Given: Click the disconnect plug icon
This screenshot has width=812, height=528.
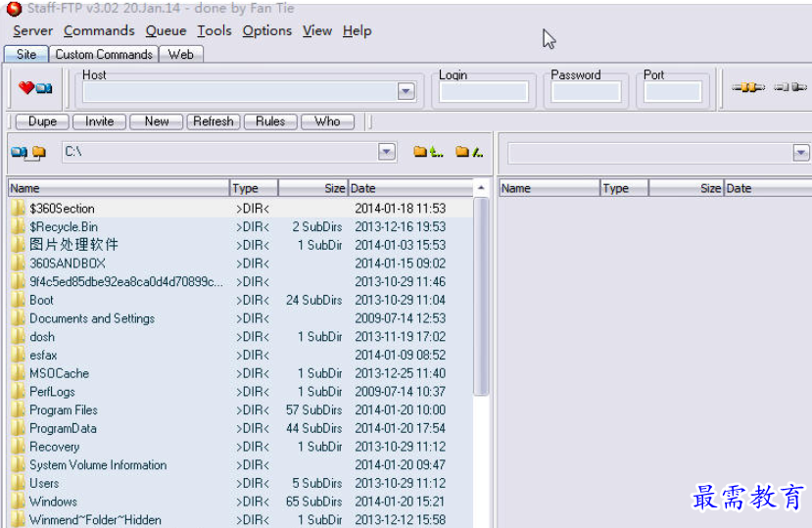Looking at the screenshot, I should 790,87.
